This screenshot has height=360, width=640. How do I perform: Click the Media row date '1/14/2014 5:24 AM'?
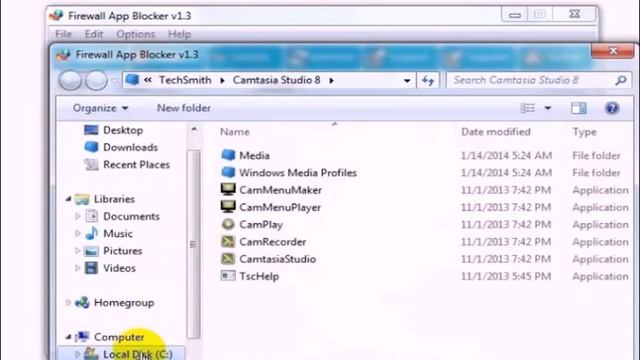click(x=506, y=156)
